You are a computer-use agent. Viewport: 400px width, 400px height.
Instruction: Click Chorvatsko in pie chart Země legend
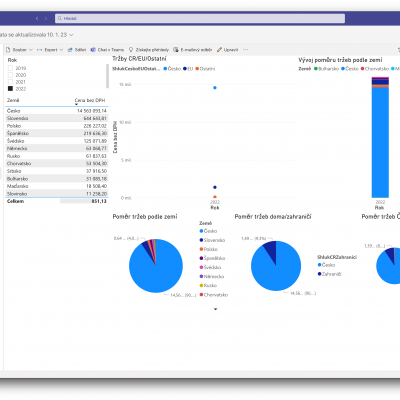pos(214,295)
